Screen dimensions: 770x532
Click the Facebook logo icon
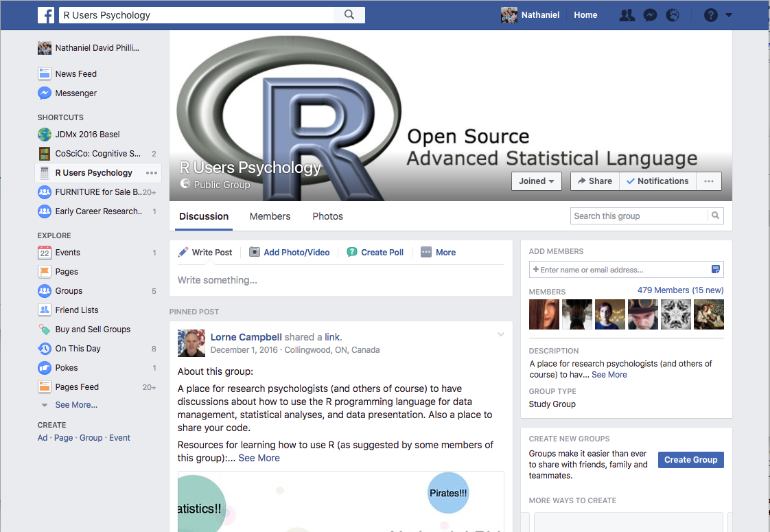[x=46, y=15]
